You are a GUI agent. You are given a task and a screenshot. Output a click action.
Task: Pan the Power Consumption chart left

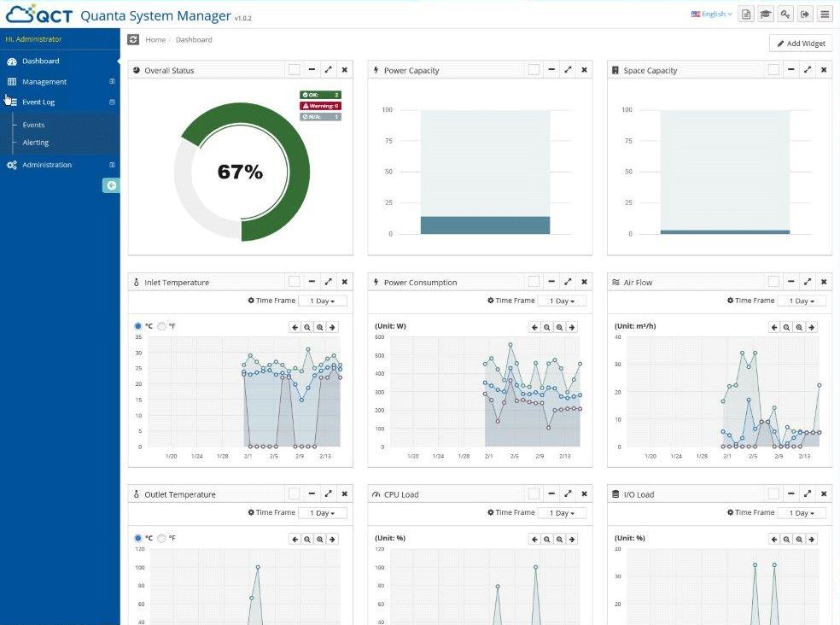[x=534, y=327]
